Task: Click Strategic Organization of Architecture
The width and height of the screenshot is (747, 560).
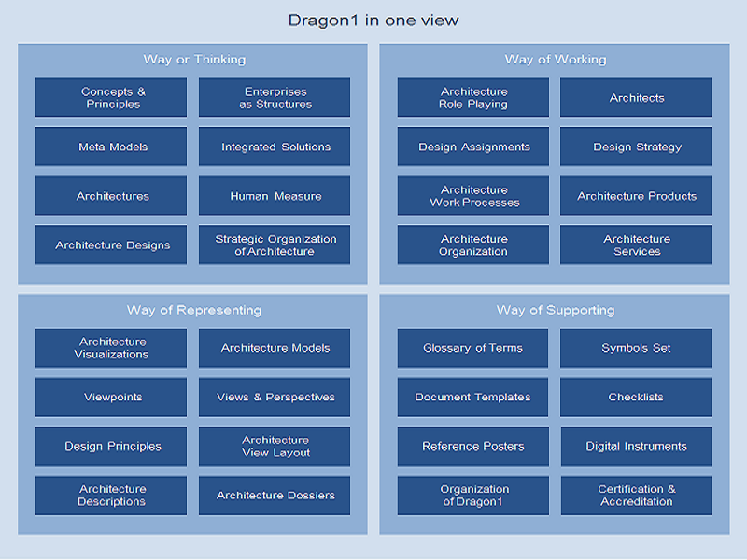Action: point(275,245)
